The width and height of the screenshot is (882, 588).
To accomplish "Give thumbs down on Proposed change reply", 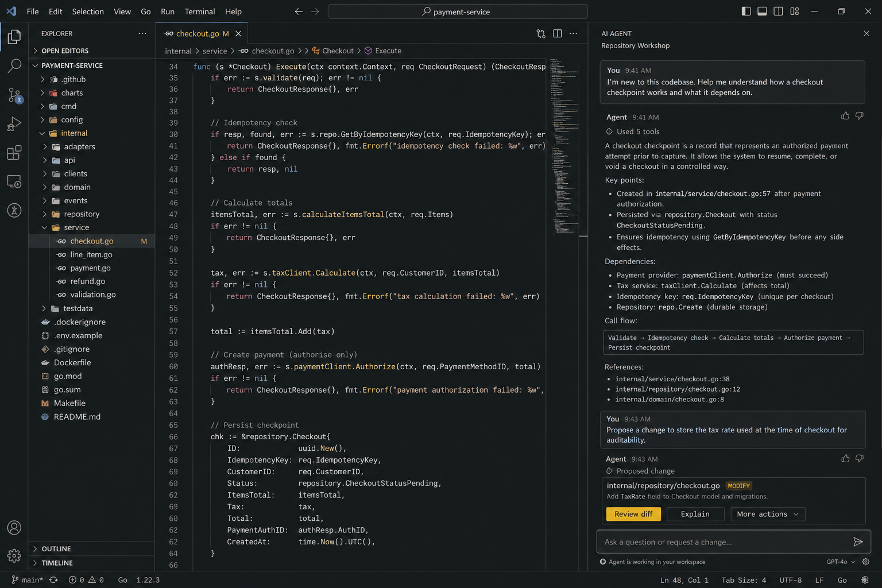I will pos(860,458).
